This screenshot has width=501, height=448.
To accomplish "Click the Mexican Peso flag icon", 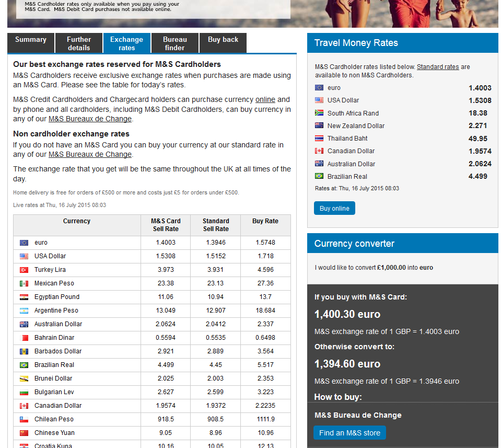I will (24, 284).
